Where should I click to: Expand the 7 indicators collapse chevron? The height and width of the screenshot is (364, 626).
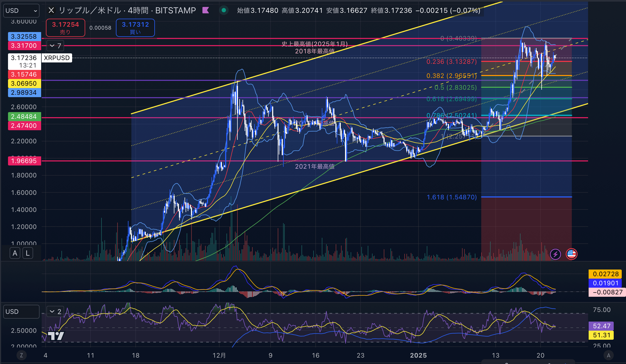point(55,46)
